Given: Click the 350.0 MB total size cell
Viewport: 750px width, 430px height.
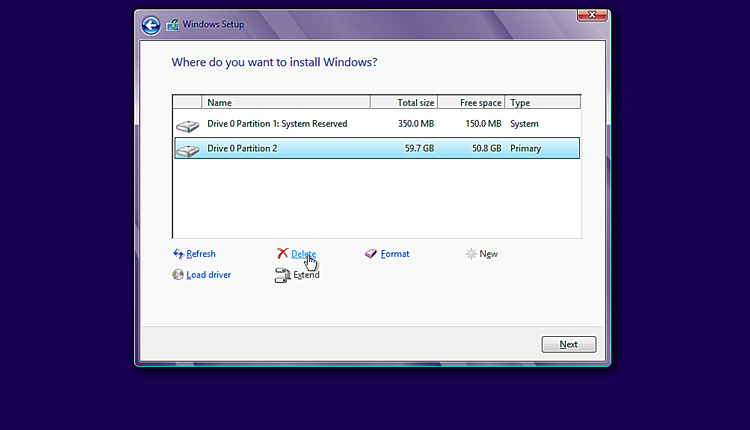Looking at the screenshot, I should pos(416,124).
